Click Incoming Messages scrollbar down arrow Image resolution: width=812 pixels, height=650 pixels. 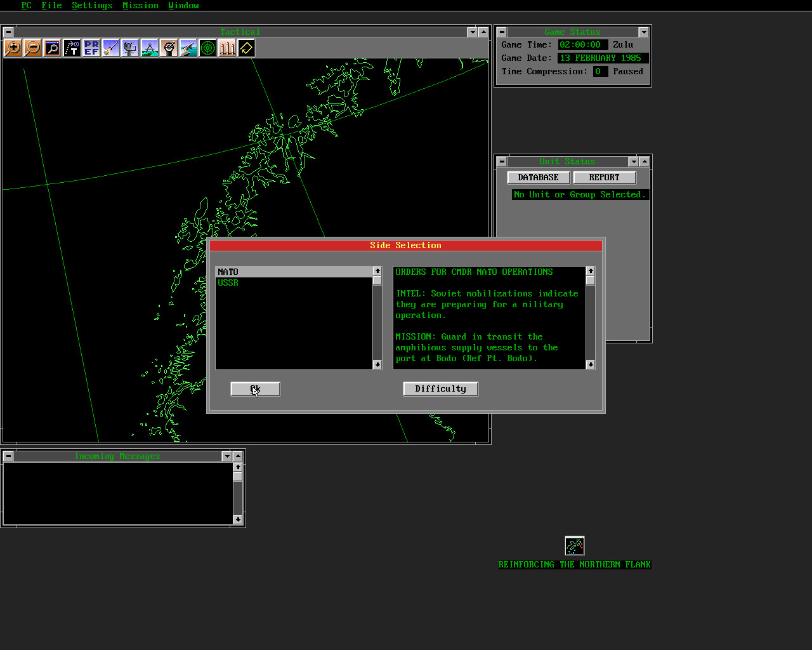238,519
